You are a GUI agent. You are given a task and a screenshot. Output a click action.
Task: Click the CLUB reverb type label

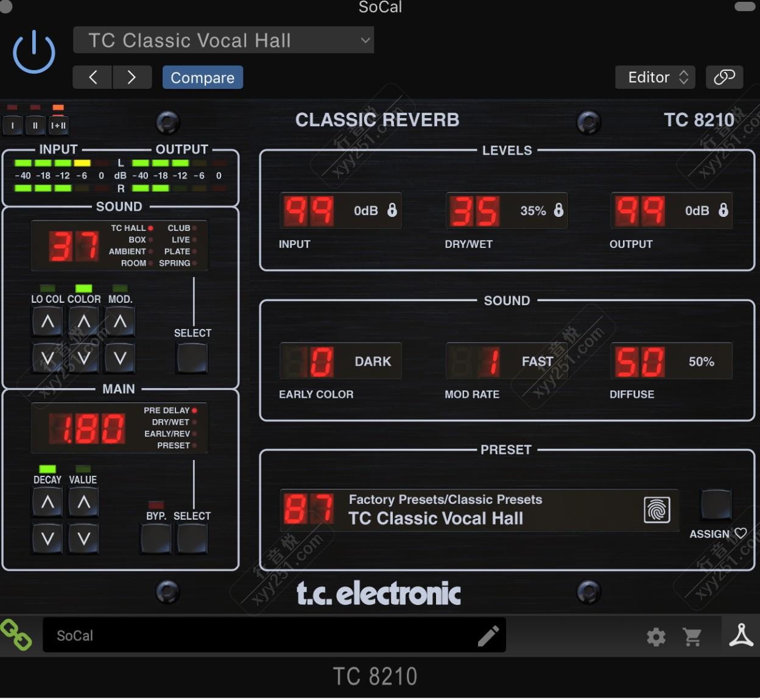(x=179, y=228)
